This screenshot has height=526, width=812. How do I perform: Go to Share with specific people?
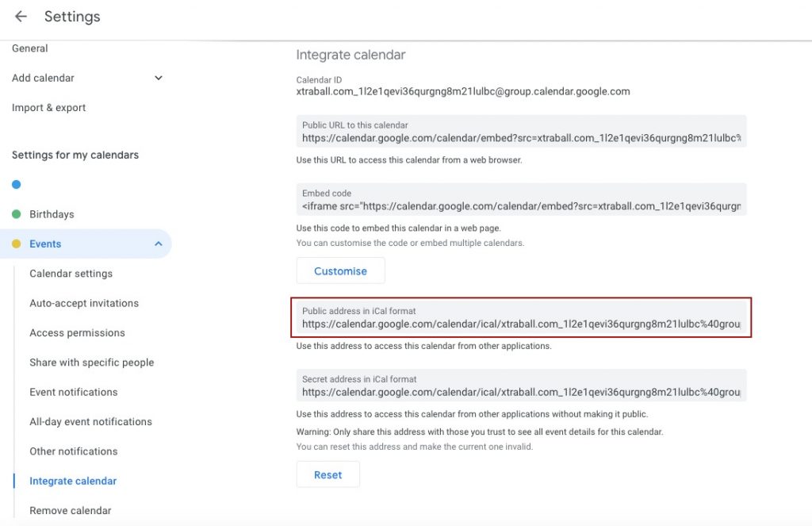[x=91, y=363]
